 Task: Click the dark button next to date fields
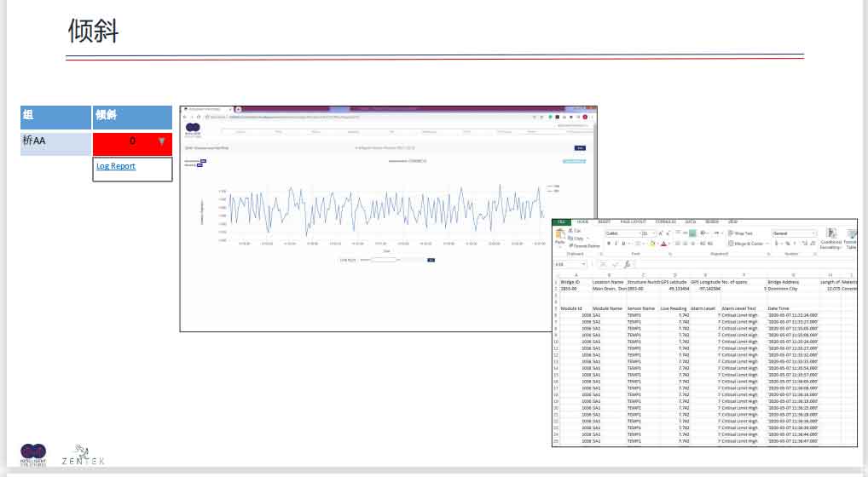point(431,260)
